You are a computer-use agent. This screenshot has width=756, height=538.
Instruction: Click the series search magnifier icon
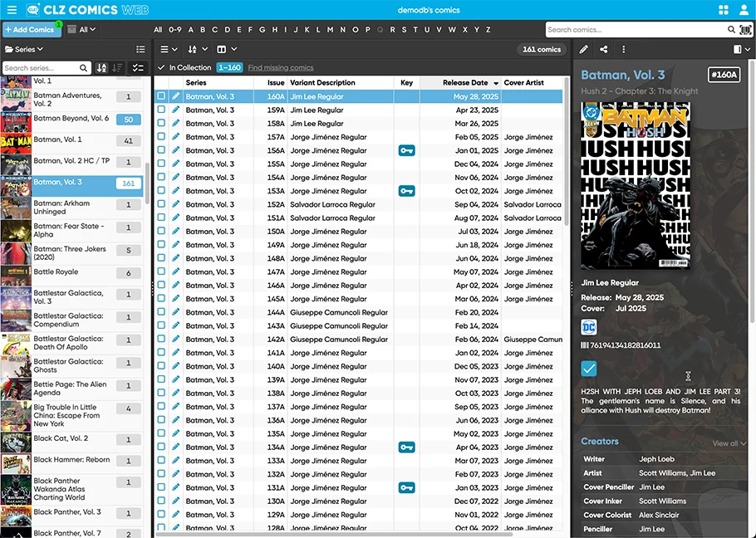pyautogui.click(x=83, y=68)
